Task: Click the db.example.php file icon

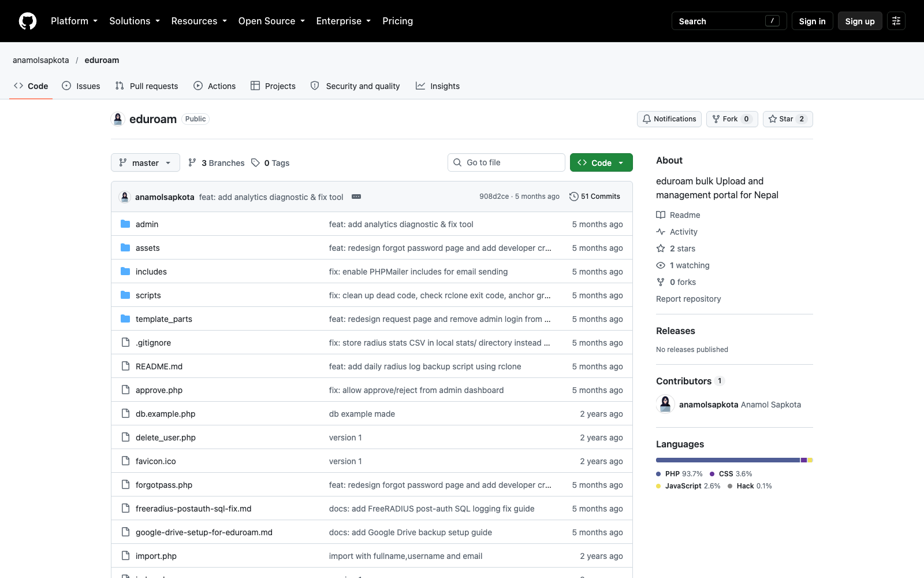Action: click(x=125, y=413)
